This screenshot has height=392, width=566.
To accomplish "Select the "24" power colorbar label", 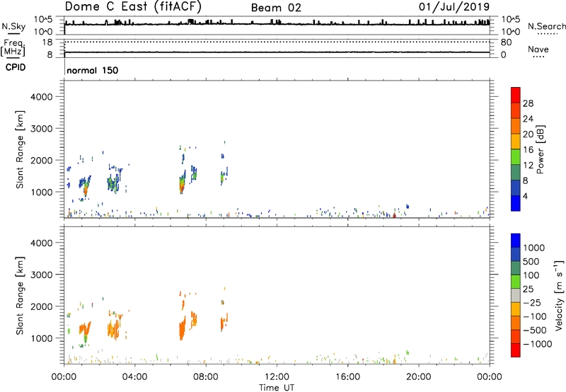I will point(528,119).
